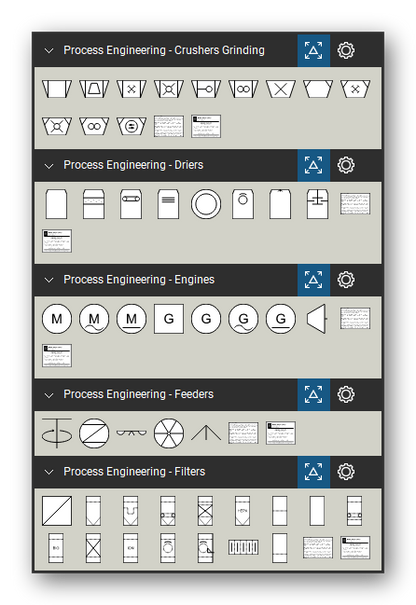Toggle fit-to-view button for Filters panel
This screenshot has height=605, width=416.
pos(313,472)
